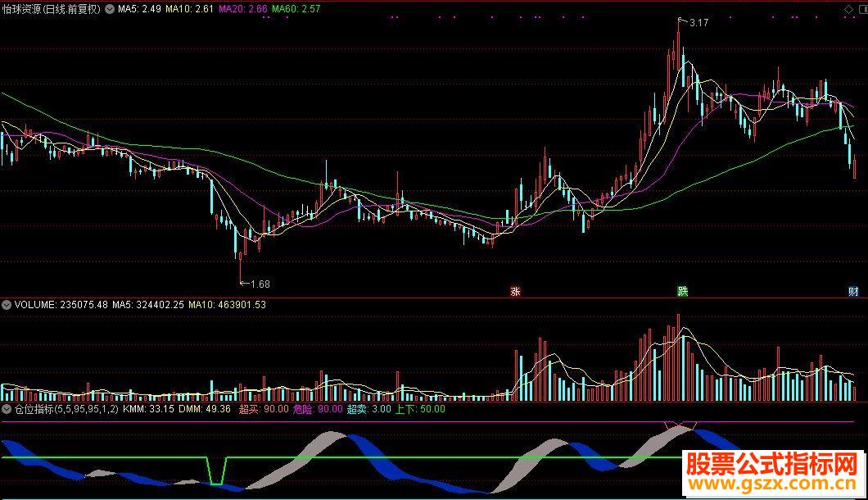This screenshot has height=500, width=868.
Task: Collapse the VOLUME panel arrow
Action: click(x=7, y=305)
